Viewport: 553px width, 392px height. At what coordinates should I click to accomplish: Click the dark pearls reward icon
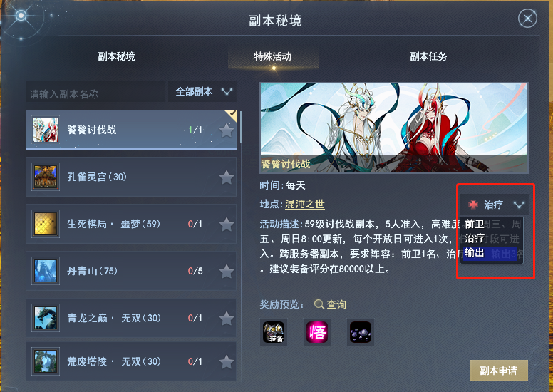click(361, 332)
